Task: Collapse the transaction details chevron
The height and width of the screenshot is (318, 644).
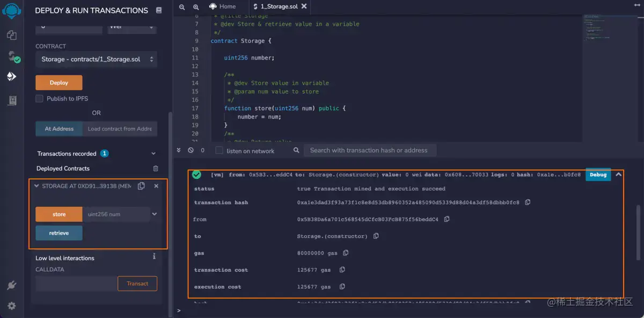Action: coord(618,175)
